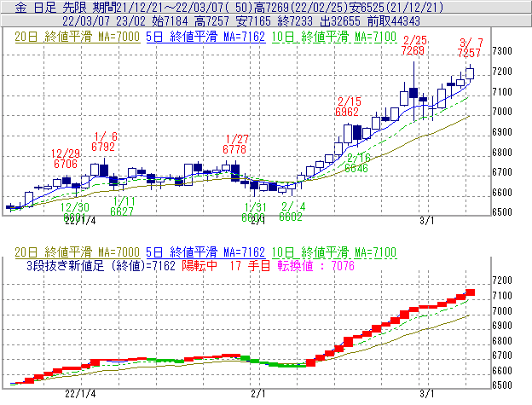The image size is (532, 405).
Task: Click the 7300 price axis label in upper chart
Action: [502, 51]
